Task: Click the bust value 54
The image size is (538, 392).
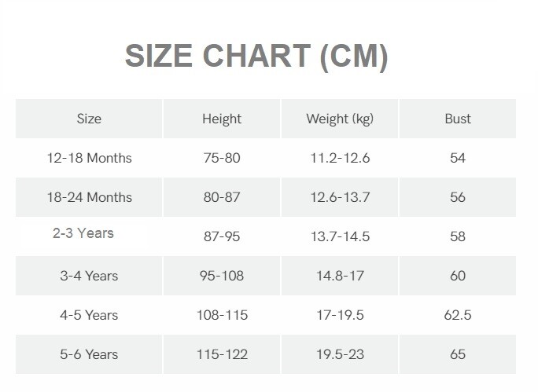Action: point(458,158)
